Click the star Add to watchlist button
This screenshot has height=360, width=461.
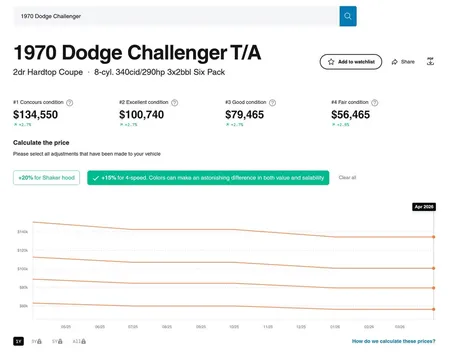351,62
